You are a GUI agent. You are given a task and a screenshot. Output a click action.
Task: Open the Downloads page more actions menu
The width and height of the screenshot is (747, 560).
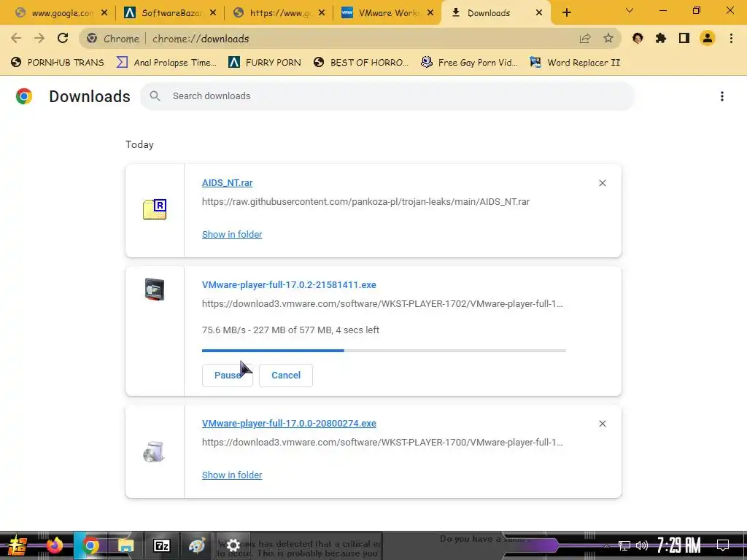tap(722, 97)
